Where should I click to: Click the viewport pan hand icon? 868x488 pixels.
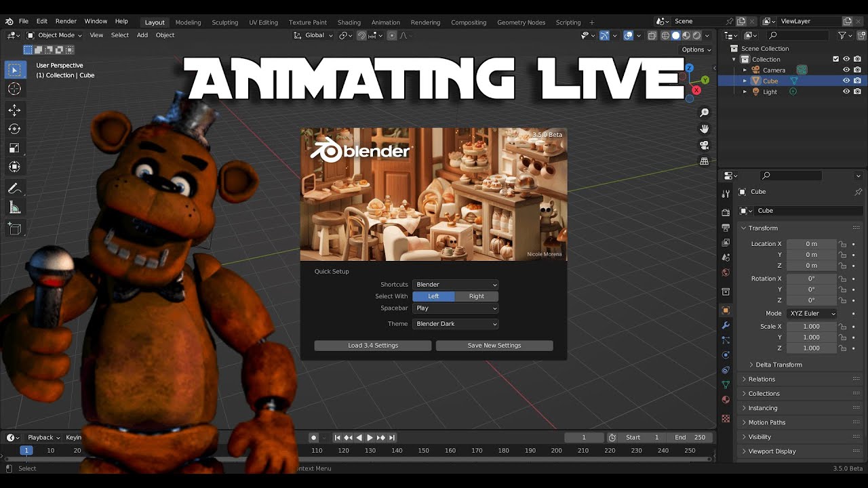(x=705, y=129)
